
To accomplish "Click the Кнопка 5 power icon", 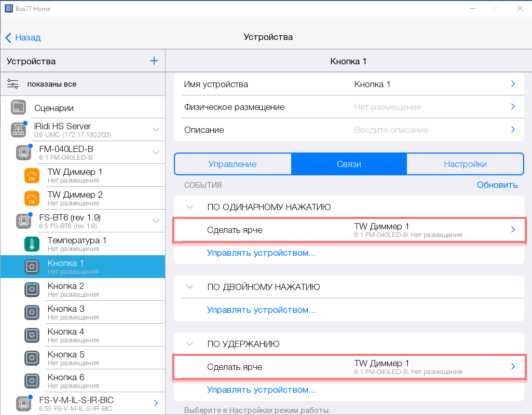I will point(32,358).
